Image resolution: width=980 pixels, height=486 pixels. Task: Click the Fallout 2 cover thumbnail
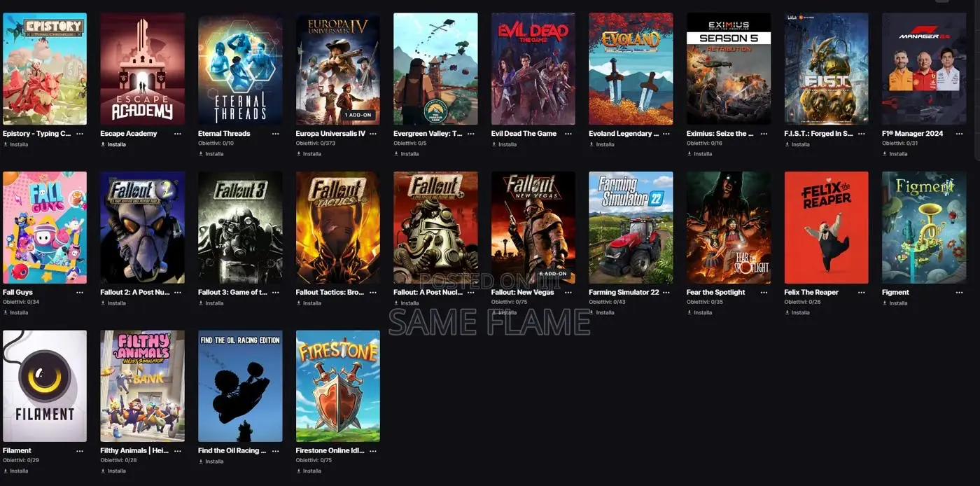[x=142, y=228]
